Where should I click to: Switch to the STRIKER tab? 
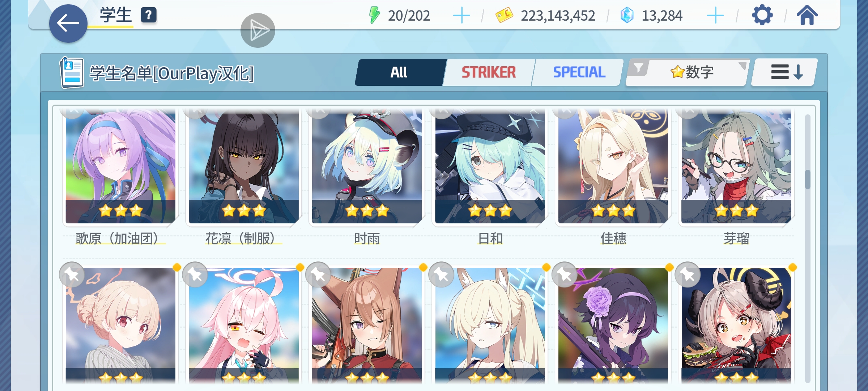489,72
